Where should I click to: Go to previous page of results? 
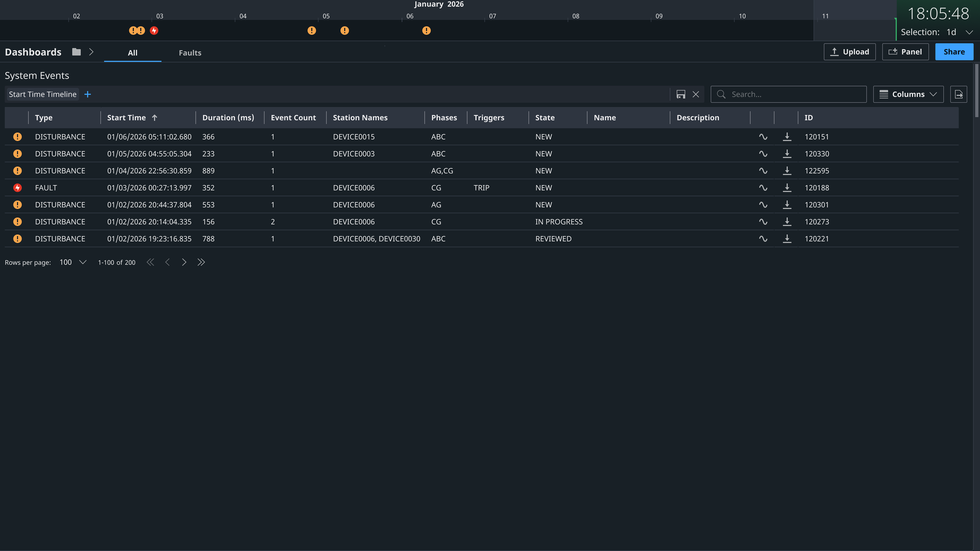pyautogui.click(x=167, y=262)
